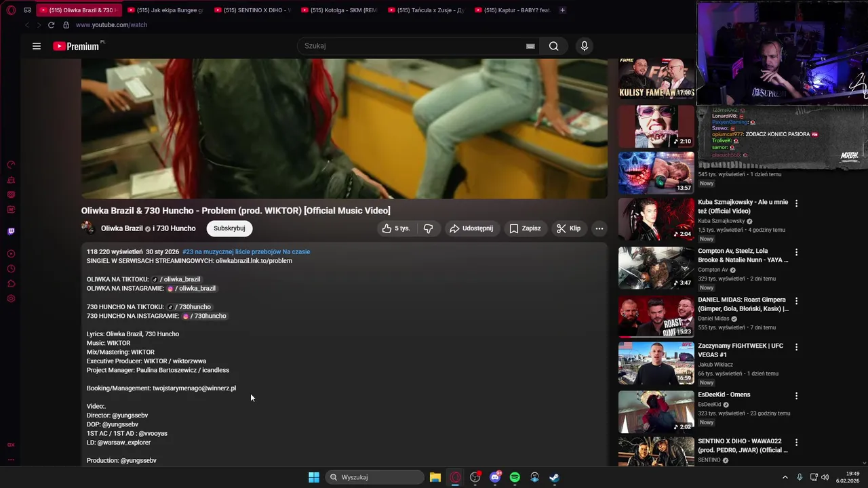
Task: Open Opera GX Corner gamepad icon
Action: click(27, 10)
